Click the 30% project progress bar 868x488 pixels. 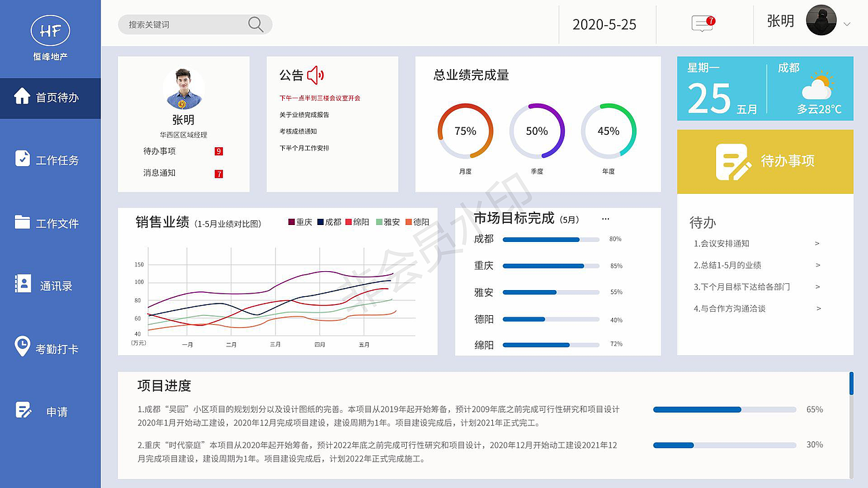(x=724, y=445)
